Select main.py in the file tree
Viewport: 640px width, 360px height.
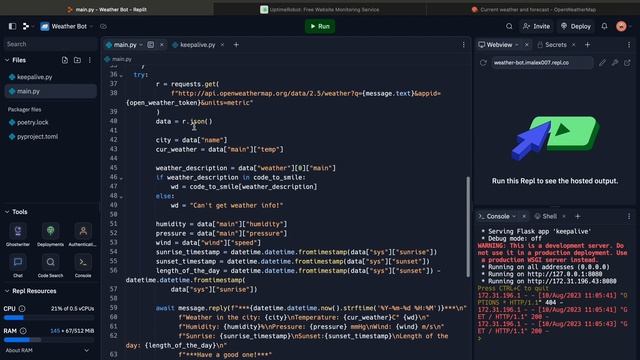pyautogui.click(x=51, y=91)
